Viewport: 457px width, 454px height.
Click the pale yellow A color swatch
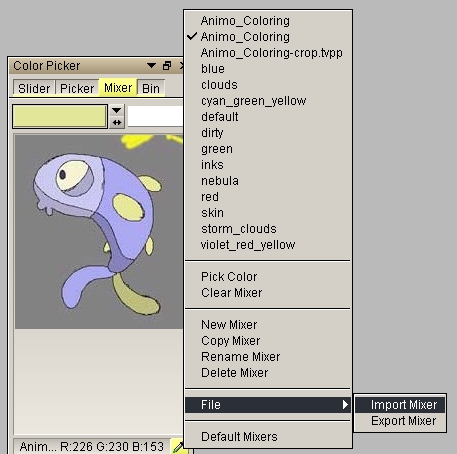[x=60, y=116]
